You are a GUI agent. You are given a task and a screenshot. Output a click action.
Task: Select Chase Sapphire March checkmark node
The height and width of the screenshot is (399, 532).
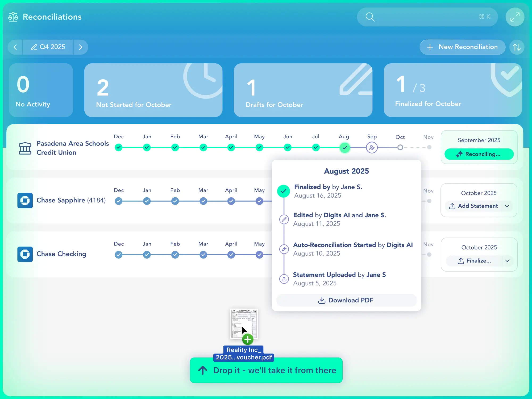pos(203,201)
